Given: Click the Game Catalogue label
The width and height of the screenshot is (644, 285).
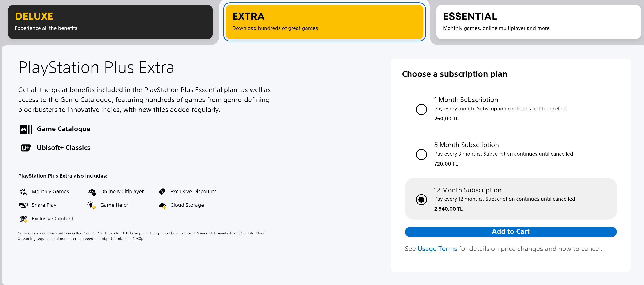Looking at the screenshot, I should pyautogui.click(x=64, y=129).
